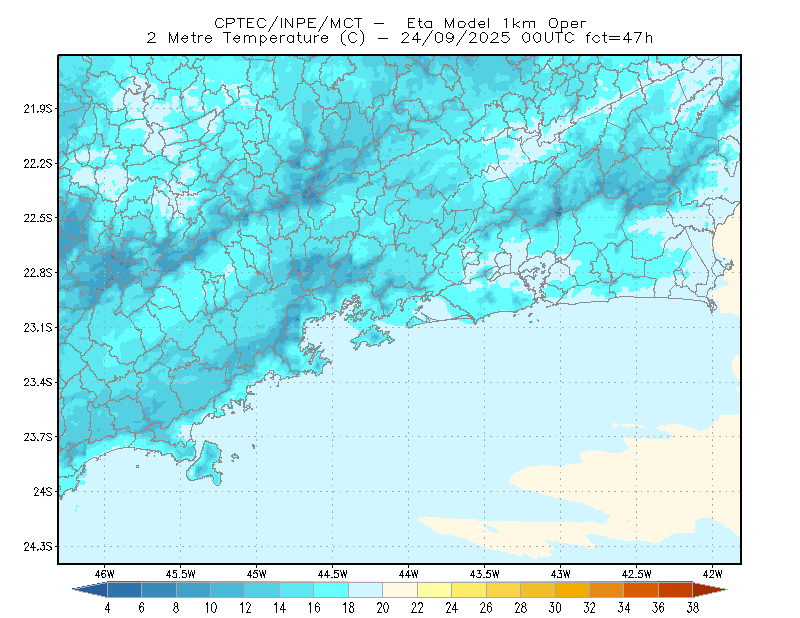Click the colorbar label '12'

[x=245, y=608]
